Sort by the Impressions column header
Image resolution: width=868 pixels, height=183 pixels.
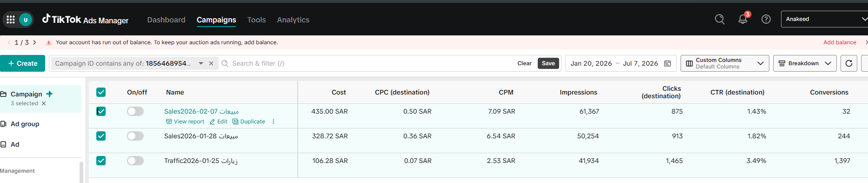578,92
